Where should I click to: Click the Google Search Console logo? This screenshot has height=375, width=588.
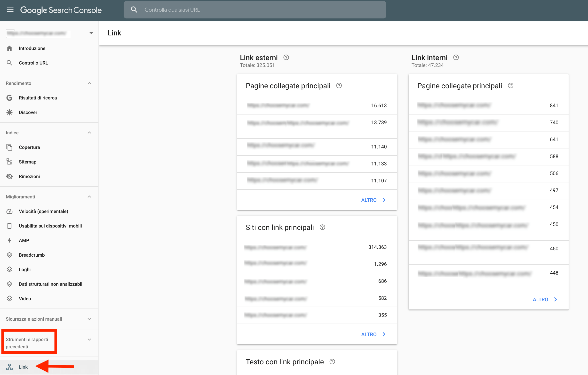point(61,10)
